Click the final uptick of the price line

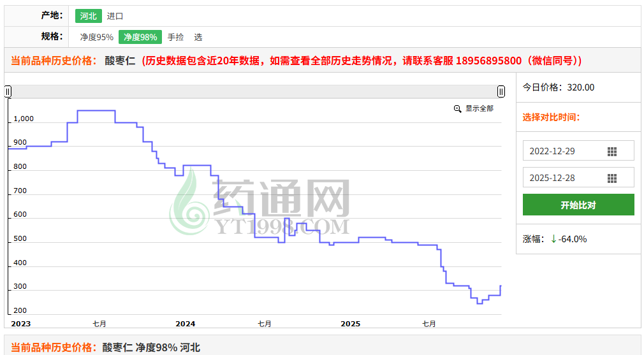click(501, 290)
